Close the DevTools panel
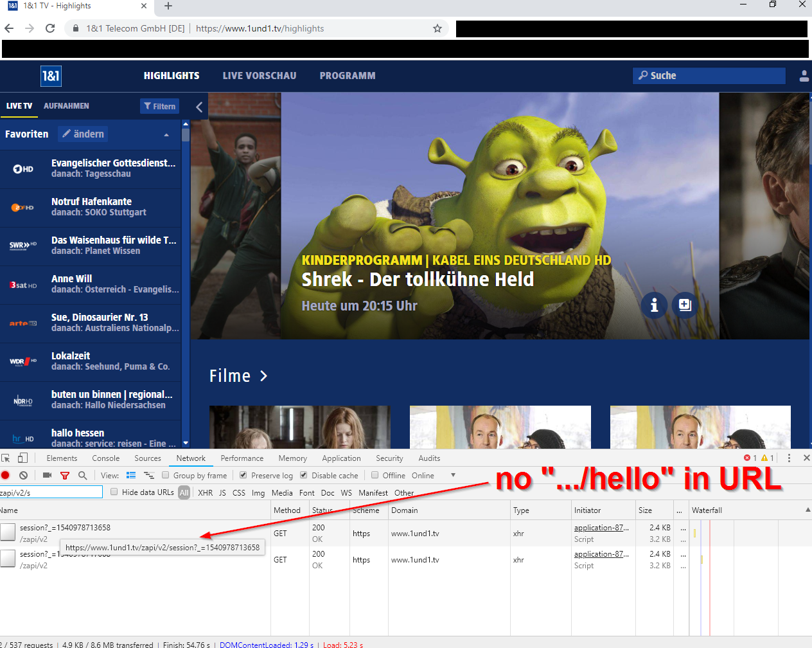The height and width of the screenshot is (648, 812). (x=806, y=458)
